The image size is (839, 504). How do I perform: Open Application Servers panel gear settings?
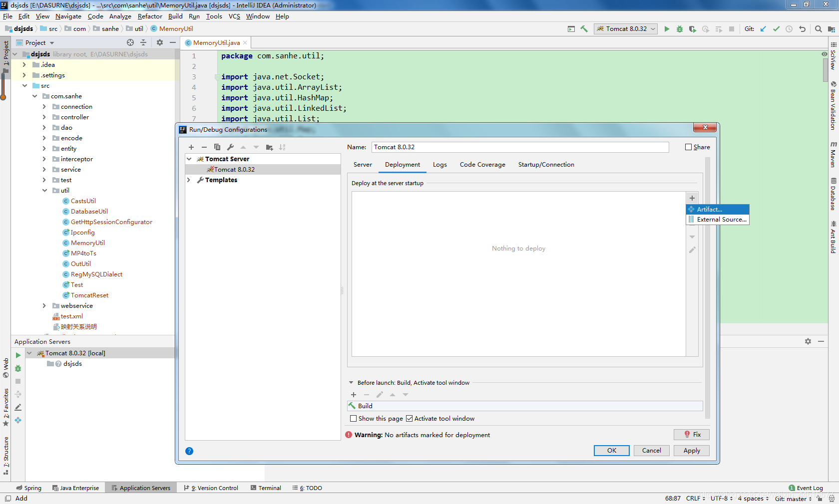click(x=808, y=341)
